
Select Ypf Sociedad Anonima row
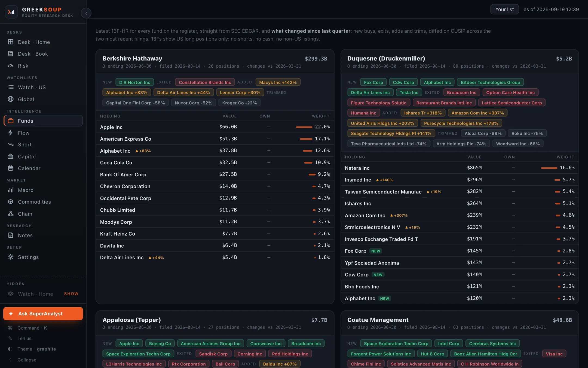pyautogui.click(x=460, y=263)
